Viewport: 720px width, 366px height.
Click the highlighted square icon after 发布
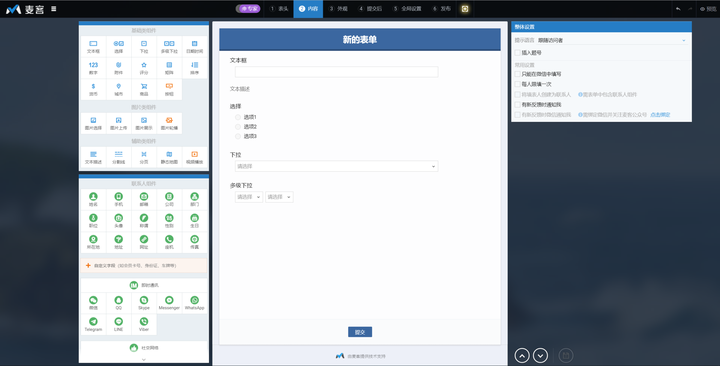coord(465,9)
